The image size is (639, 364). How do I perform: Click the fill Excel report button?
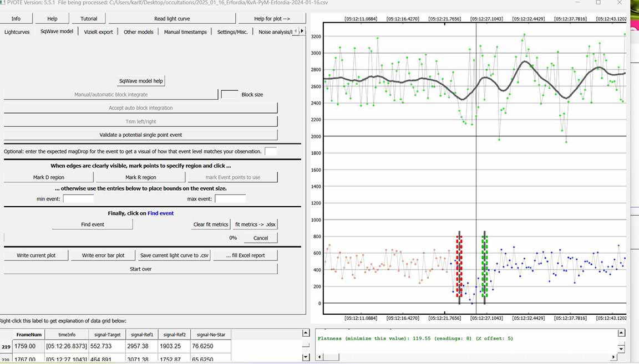(245, 255)
